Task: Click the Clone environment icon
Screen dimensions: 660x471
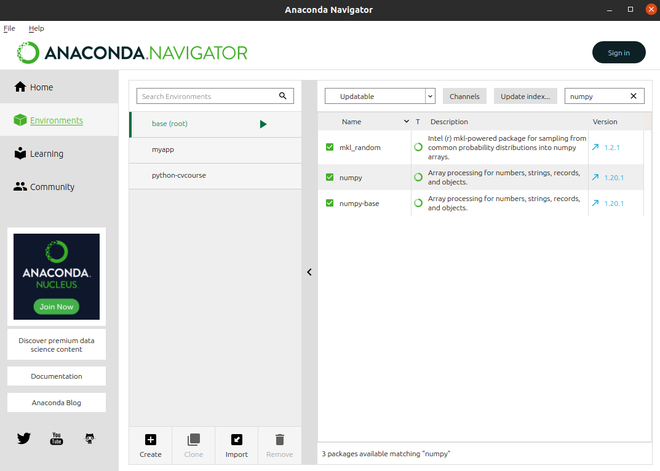Action: click(x=194, y=439)
